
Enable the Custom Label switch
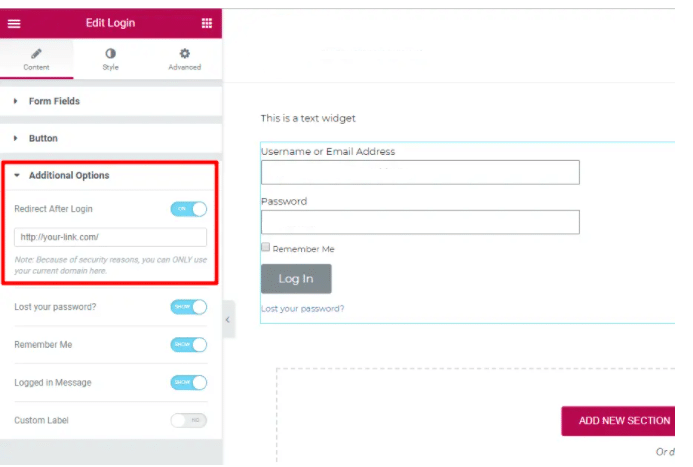(189, 420)
